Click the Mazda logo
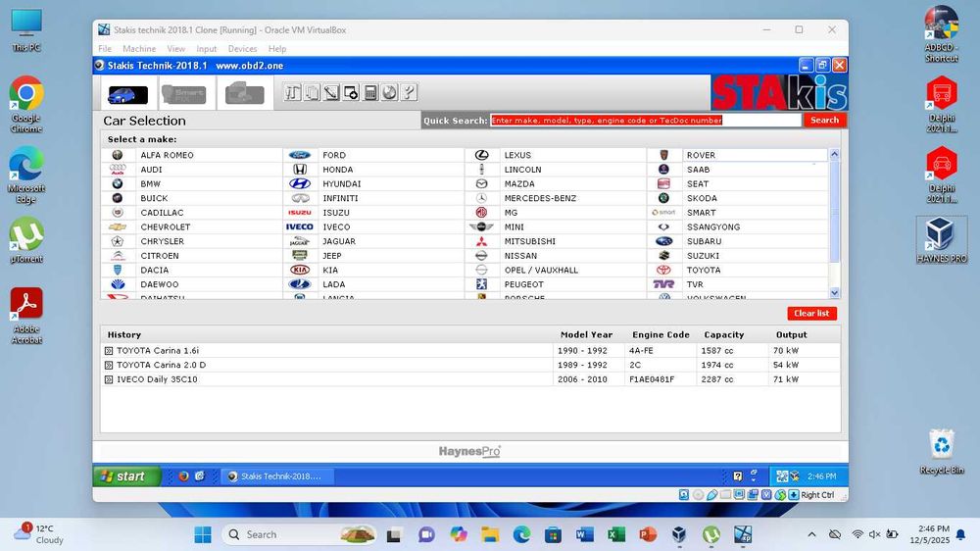The height and width of the screenshot is (551, 980). pos(481,184)
